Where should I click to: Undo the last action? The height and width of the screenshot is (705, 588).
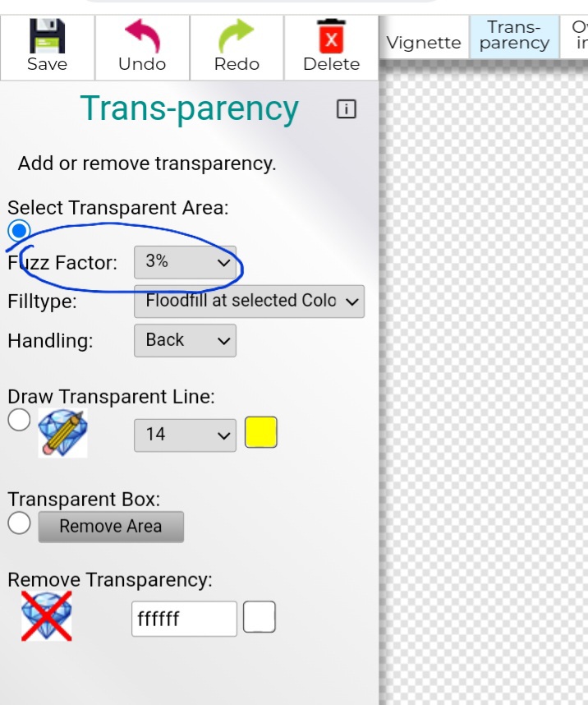(x=142, y=36)
